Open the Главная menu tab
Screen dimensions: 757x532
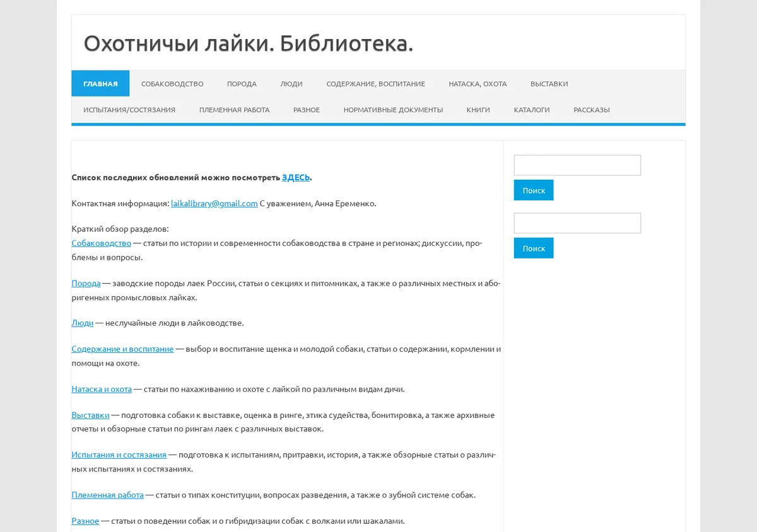[100, 83]
